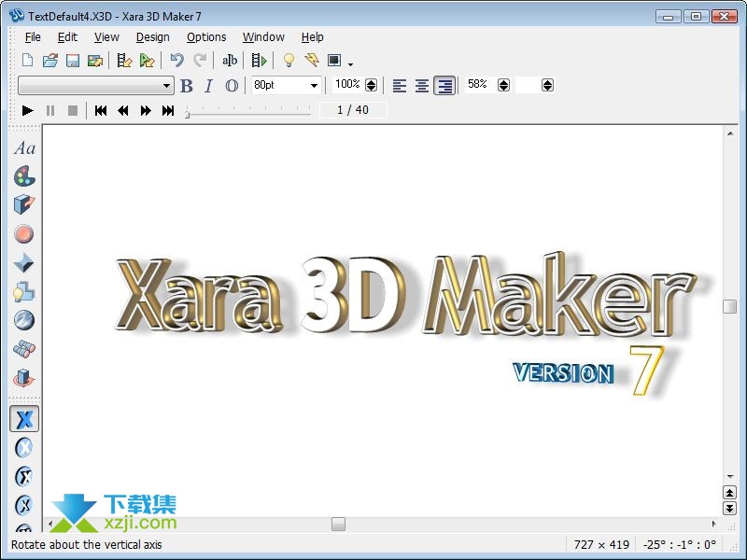
Task: Redo the last undone action
Action: (x=200, y=60)
